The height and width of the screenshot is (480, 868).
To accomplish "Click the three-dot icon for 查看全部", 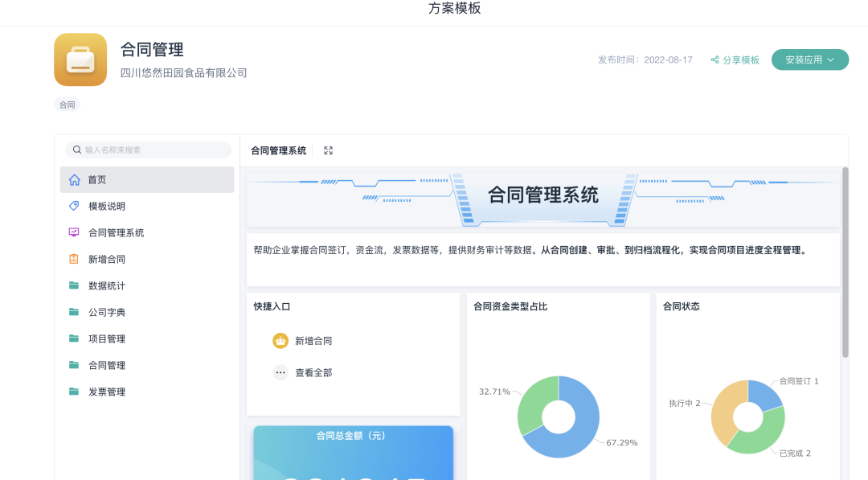I will click(280, 372).
